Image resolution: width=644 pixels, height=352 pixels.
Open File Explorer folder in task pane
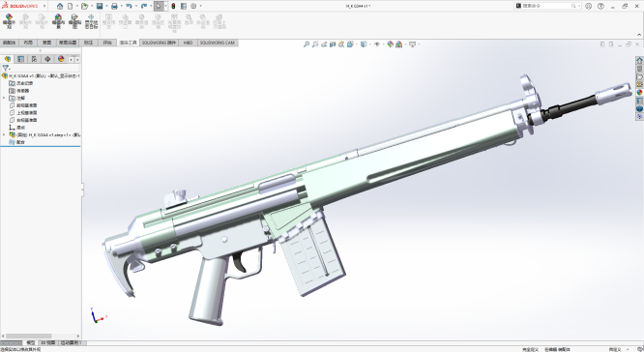pyautogui.click(x=639, y=76)
